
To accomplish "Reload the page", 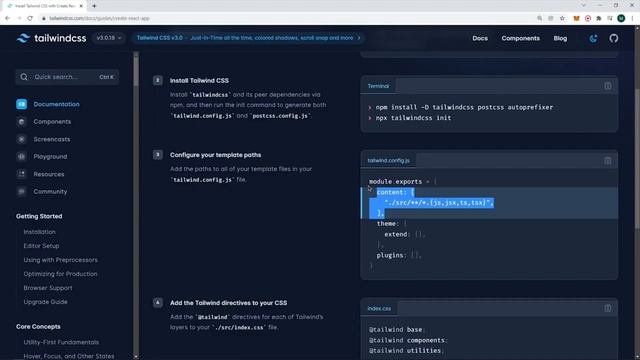I will tap(30, 18).
